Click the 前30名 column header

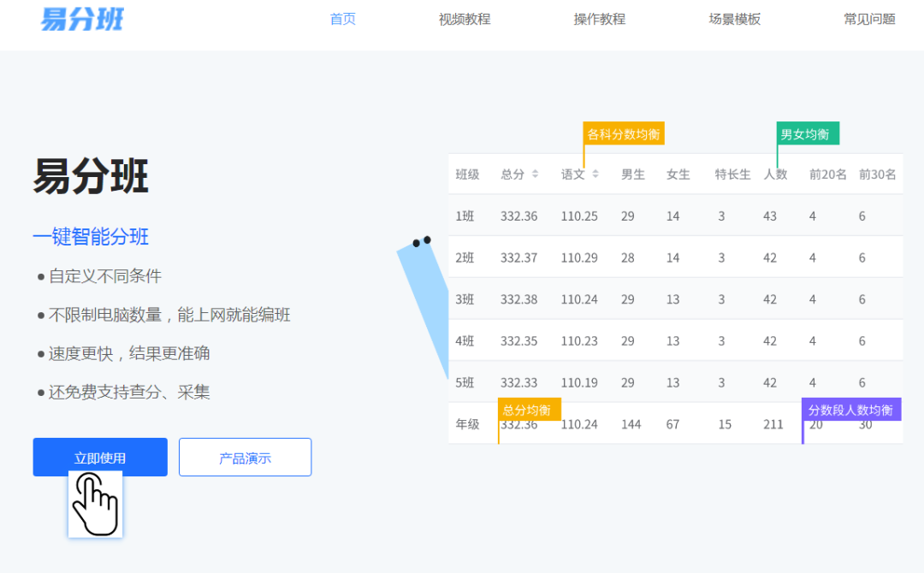[x=878, y=174]
